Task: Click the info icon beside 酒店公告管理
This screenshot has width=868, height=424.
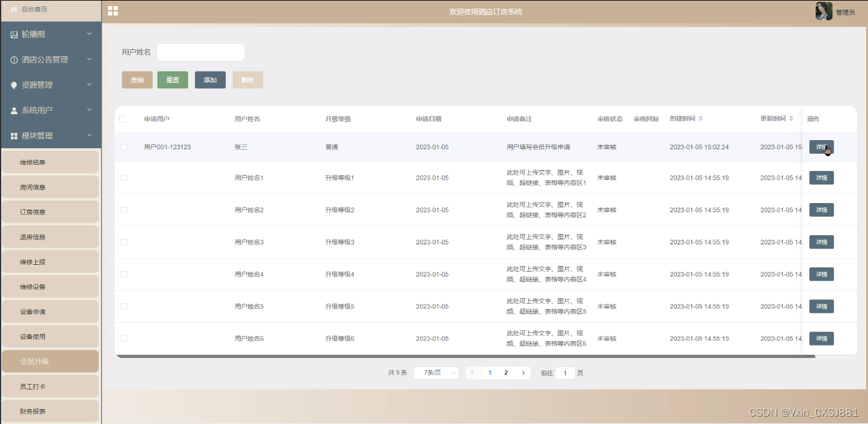Action: click(14, 60)
